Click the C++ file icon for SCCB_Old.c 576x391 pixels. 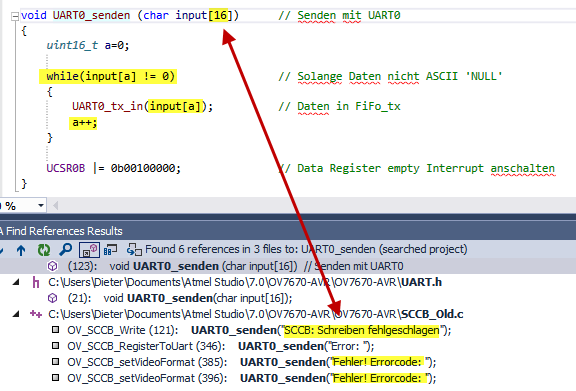click(x=36, y=314)
